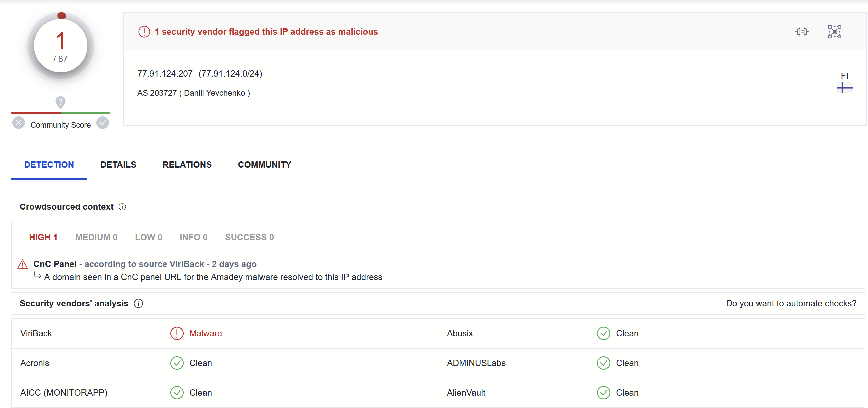Select the MEDIUM 0 severity filter

click(x=96, y=237)
